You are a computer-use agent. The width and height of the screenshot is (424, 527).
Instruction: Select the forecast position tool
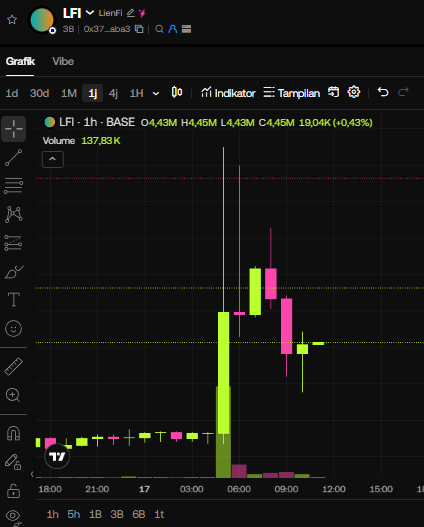(13, 243)
